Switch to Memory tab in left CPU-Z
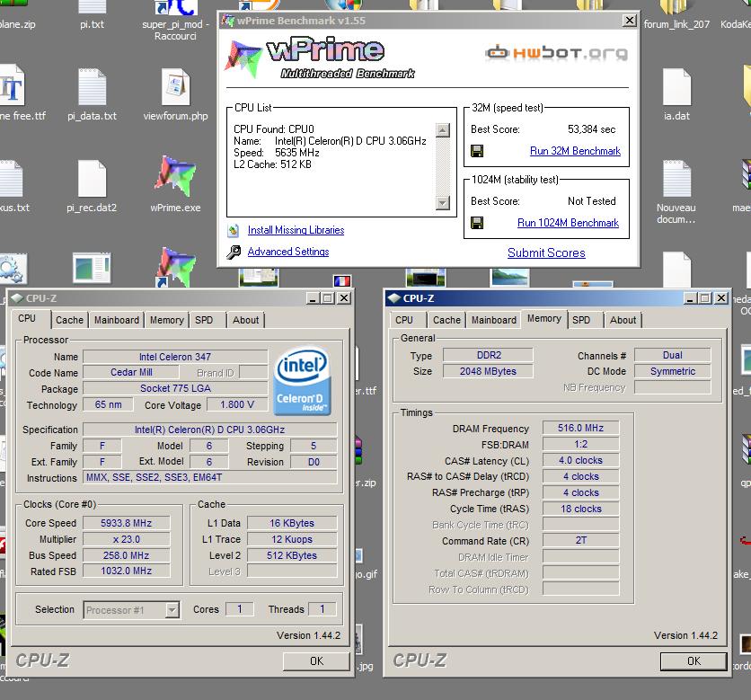 (x=167, y=320)
